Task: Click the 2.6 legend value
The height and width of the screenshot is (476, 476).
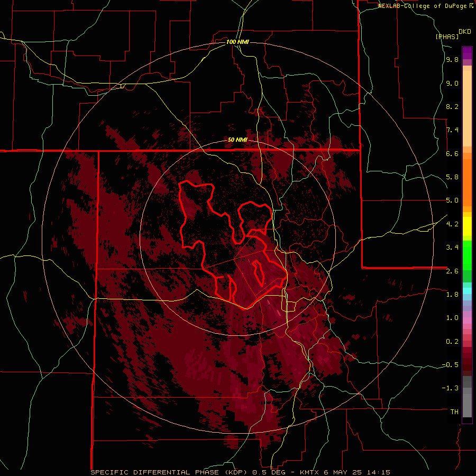Action: pos(452,271)
